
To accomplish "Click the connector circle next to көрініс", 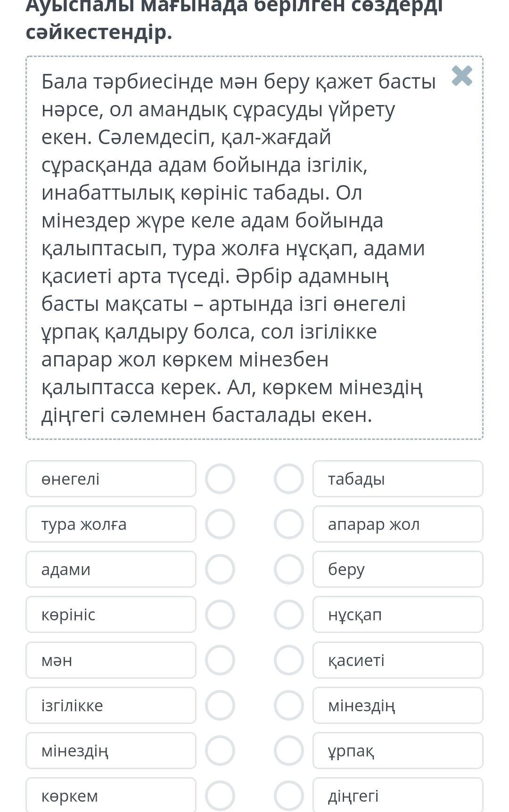I will click(220, 615).
